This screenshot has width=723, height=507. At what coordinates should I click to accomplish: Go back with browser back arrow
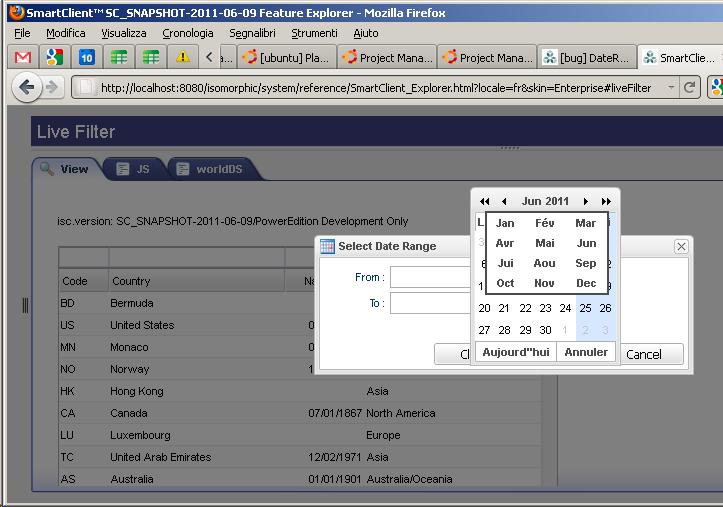coord(27,88)
